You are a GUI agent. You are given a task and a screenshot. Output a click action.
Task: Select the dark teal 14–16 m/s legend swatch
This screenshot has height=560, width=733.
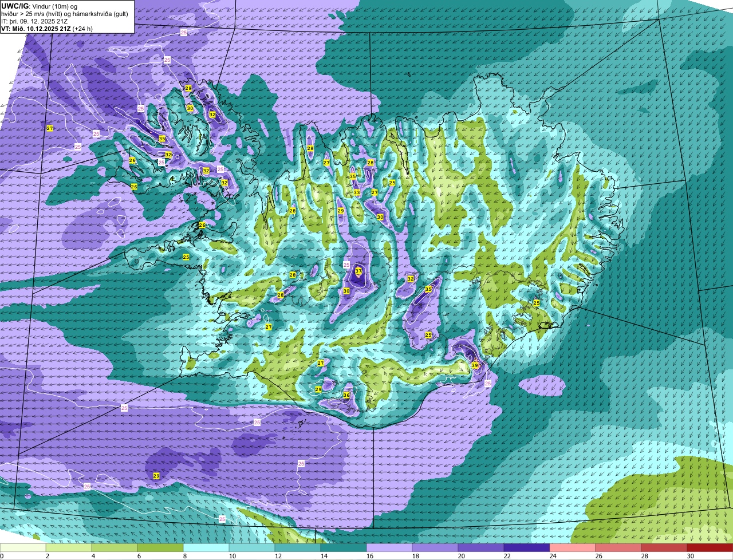pos(344,547)
